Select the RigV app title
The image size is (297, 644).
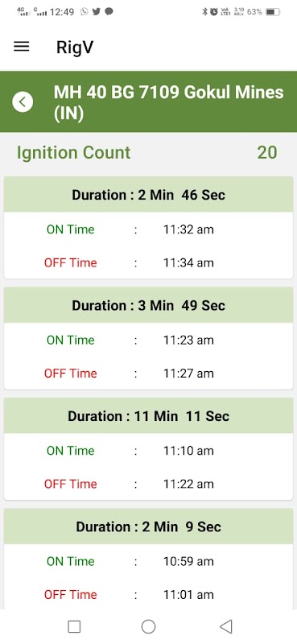(75, 47)
